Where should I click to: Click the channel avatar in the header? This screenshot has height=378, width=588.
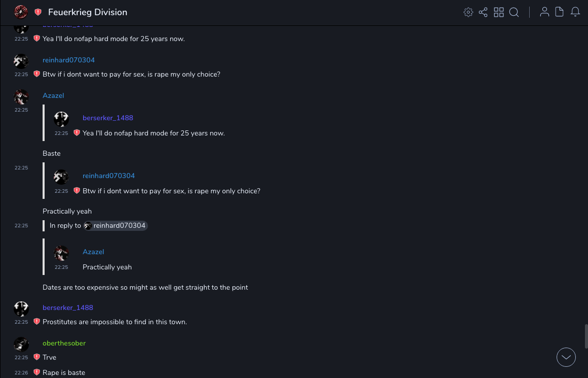click(x=21, y=12)
